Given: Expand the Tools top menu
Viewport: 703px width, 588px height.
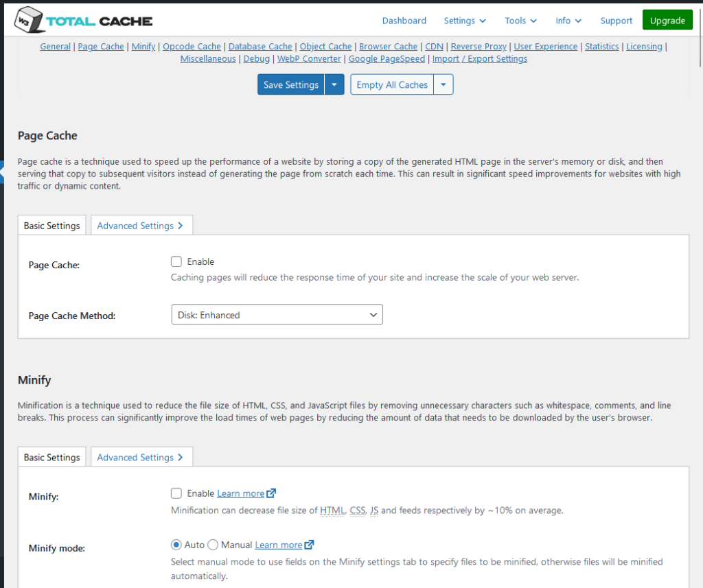Looking at the screenshot, I should pos(520,21).
